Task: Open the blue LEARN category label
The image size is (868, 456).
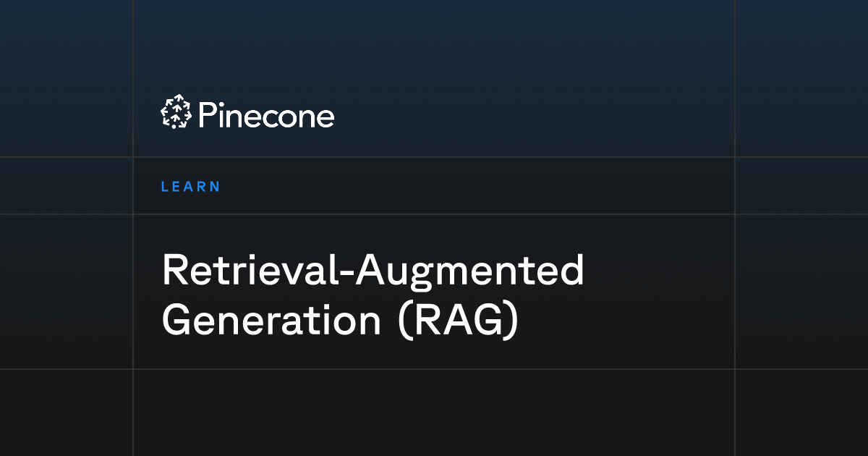Action: pyautogui.click(x=190, y=187)
